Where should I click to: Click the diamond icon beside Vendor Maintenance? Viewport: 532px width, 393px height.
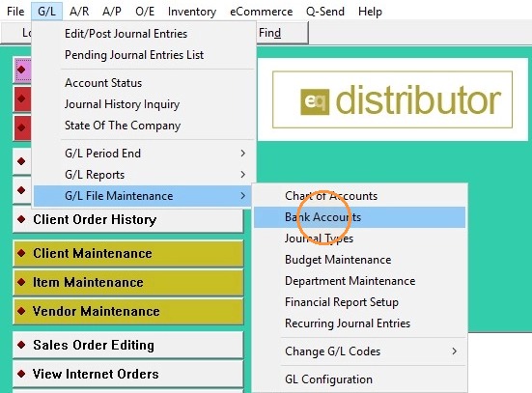click(21, 311)
